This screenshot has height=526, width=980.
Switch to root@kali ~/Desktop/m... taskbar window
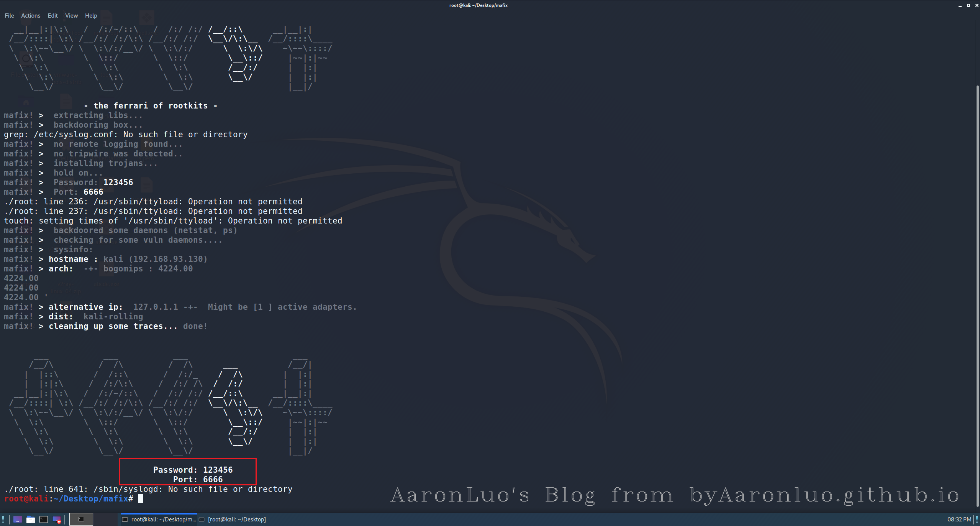point(159,519)
